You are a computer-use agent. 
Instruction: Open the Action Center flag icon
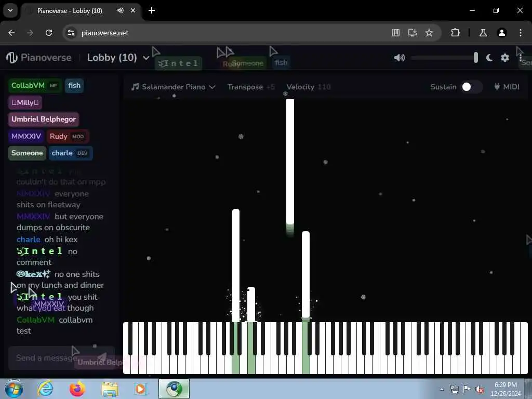(x=467, y=389)
